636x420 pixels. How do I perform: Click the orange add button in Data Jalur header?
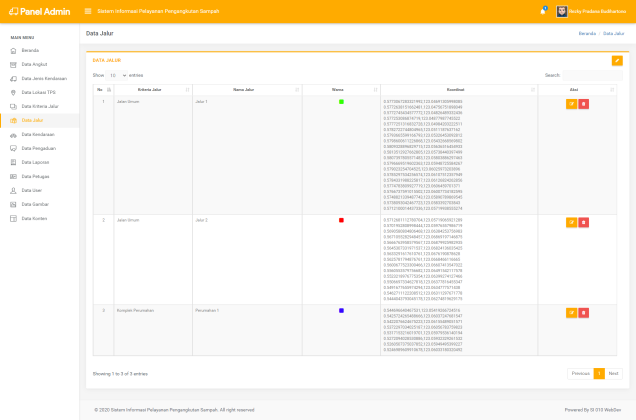[x=617, y=60]
